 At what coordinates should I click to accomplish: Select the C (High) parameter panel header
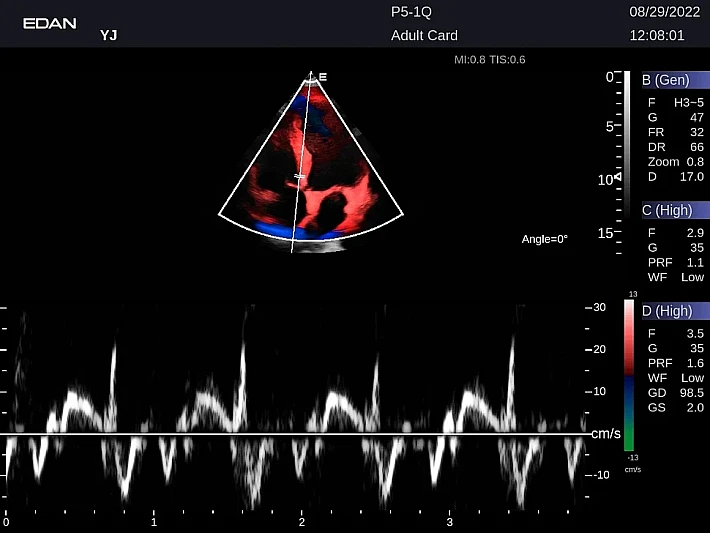click(x=674, y=210)
